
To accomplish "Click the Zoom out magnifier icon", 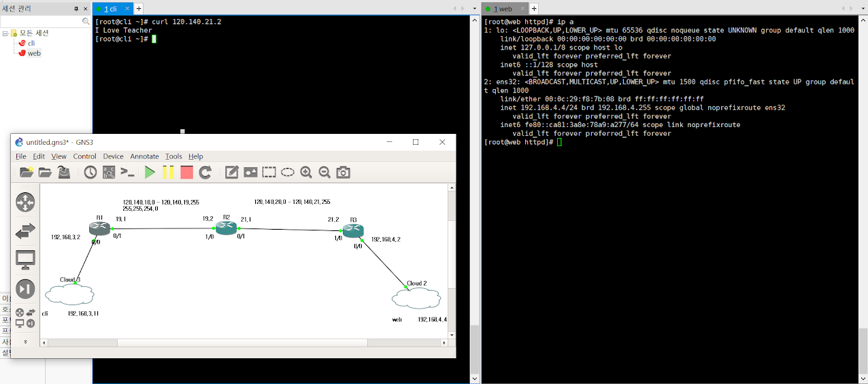I will point(324,172).
